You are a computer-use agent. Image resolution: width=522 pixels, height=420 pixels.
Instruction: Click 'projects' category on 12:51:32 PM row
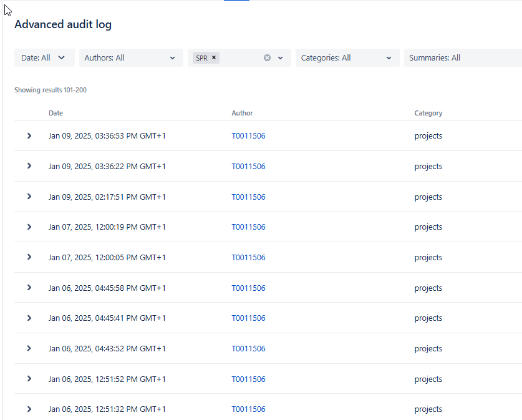428,409
